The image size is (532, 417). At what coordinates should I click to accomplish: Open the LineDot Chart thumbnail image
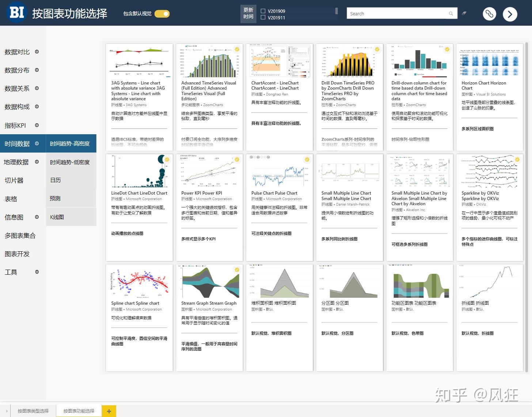point(139,171)
